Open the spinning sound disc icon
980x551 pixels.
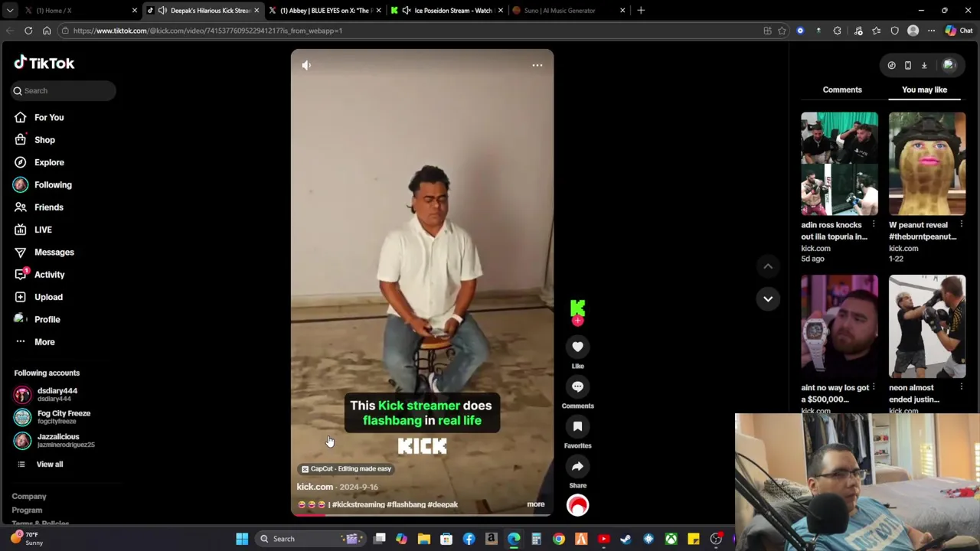click(577, 505)
